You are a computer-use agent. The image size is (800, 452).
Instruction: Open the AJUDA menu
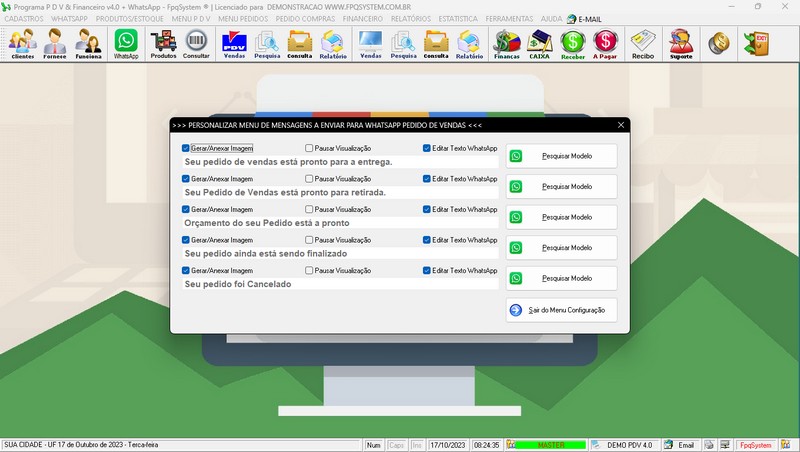click(551, 19)
